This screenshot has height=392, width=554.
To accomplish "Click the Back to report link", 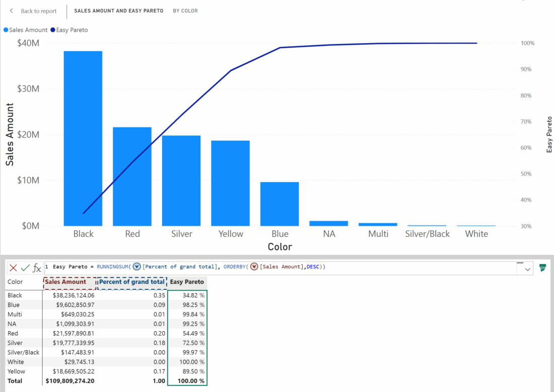I will (x=38, y=11).
